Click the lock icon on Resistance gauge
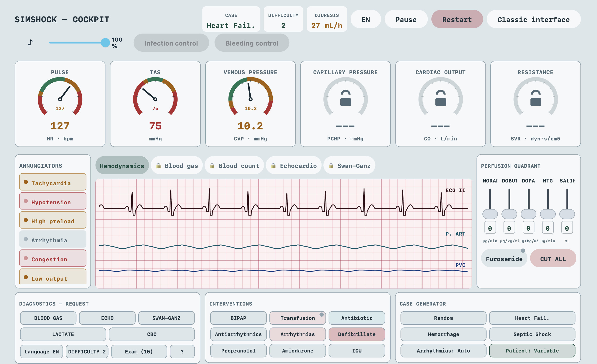 tap(535, 98)
